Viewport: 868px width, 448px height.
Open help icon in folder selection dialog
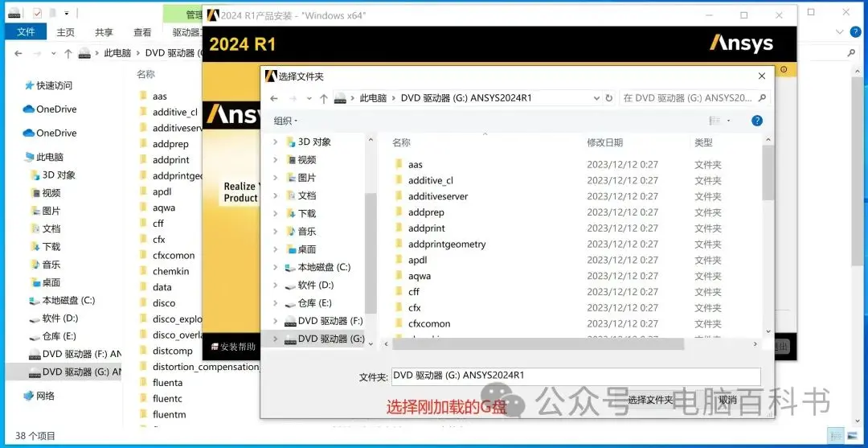click(757, 120)
